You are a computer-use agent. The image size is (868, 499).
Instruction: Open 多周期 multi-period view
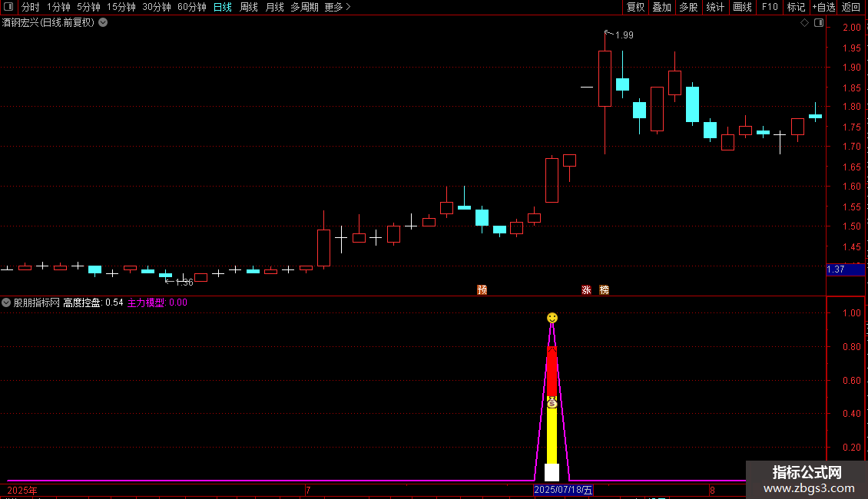coord(304,7)
